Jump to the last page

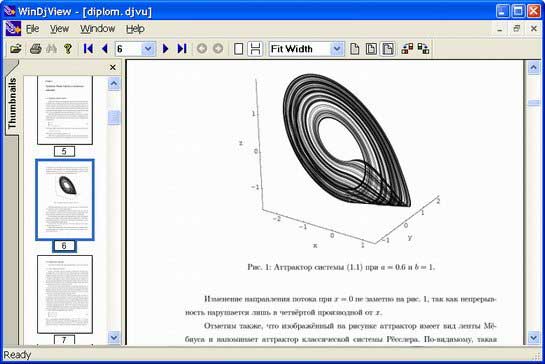click(182, 49)
